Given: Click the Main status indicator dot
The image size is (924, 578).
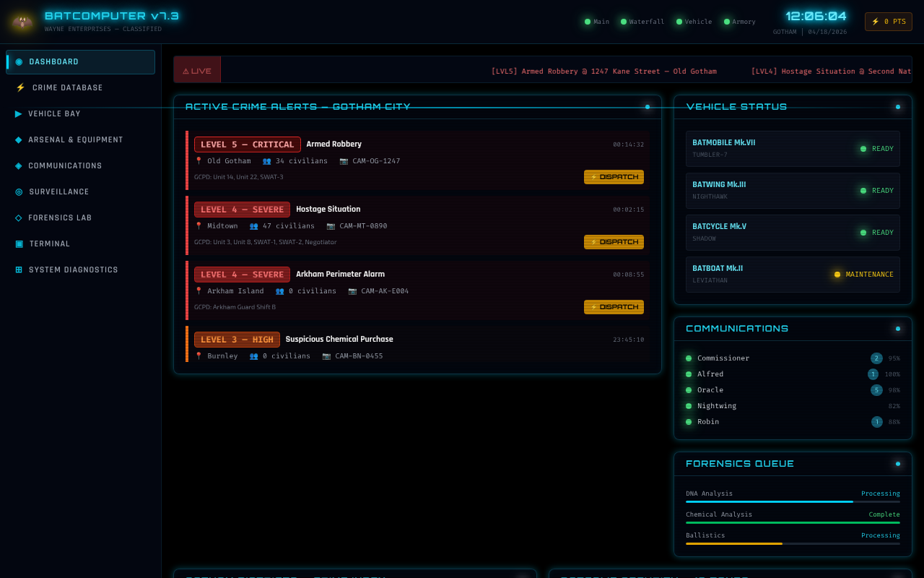Looking at the screenshot, I should 588,22.
